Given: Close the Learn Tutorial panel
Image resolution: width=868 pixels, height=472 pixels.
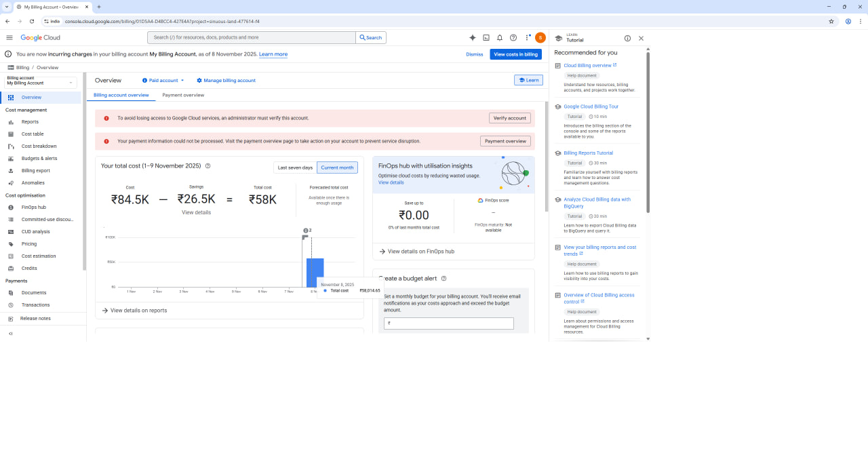Looking at the screenshot, I should click(x=641, y=39).
